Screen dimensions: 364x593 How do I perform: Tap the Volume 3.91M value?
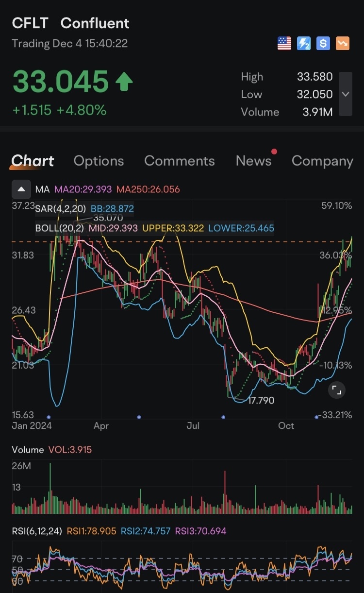click(x=318, y=112)
